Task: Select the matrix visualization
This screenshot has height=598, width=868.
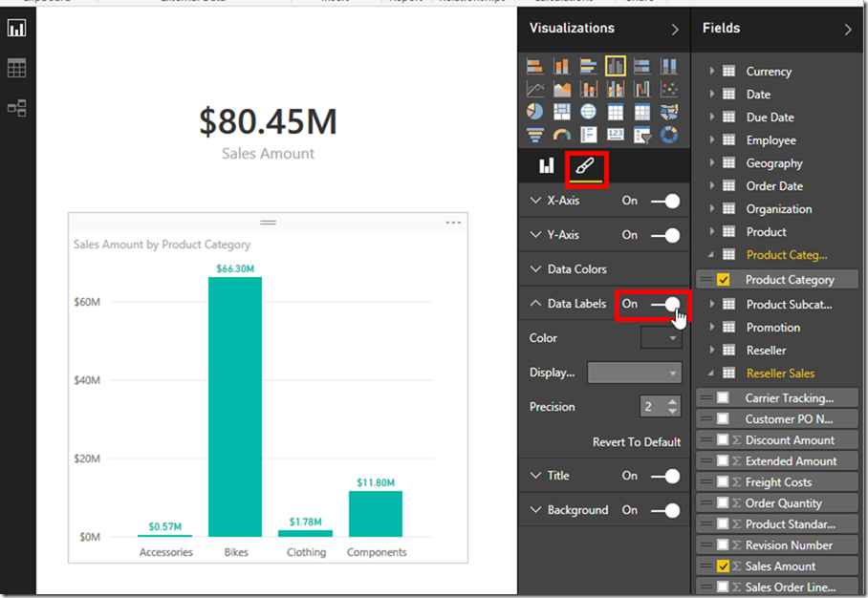Action: tap(642, 112)
